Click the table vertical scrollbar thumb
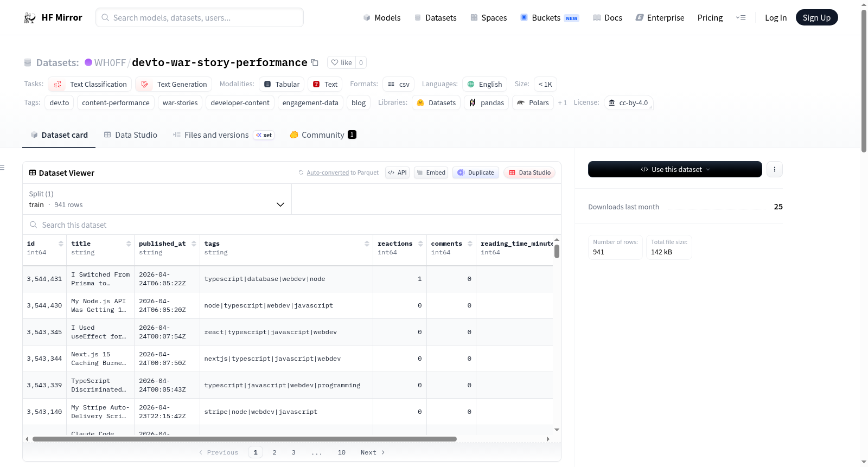 [x=557, y=252]
